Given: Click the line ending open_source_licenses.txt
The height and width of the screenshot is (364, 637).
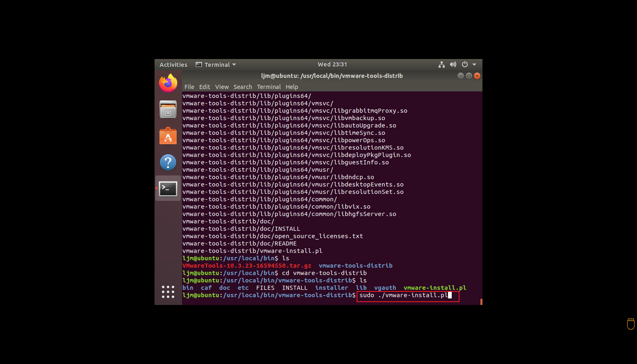Looking at the screenshot, I should pos(273,236).
